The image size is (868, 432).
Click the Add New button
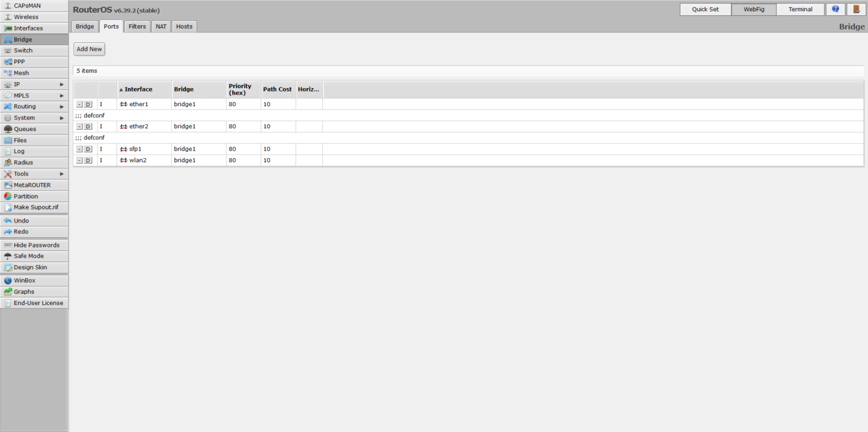89,49
